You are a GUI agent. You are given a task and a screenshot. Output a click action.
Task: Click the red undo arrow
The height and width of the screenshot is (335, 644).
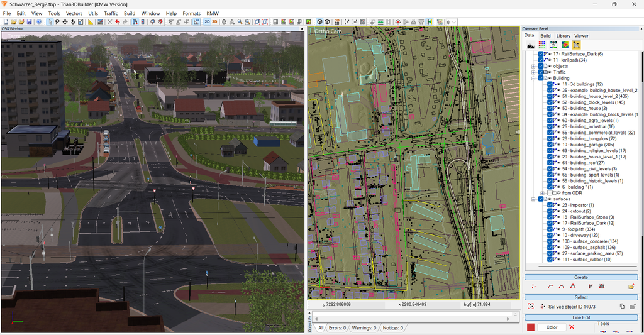click(118, 22)
